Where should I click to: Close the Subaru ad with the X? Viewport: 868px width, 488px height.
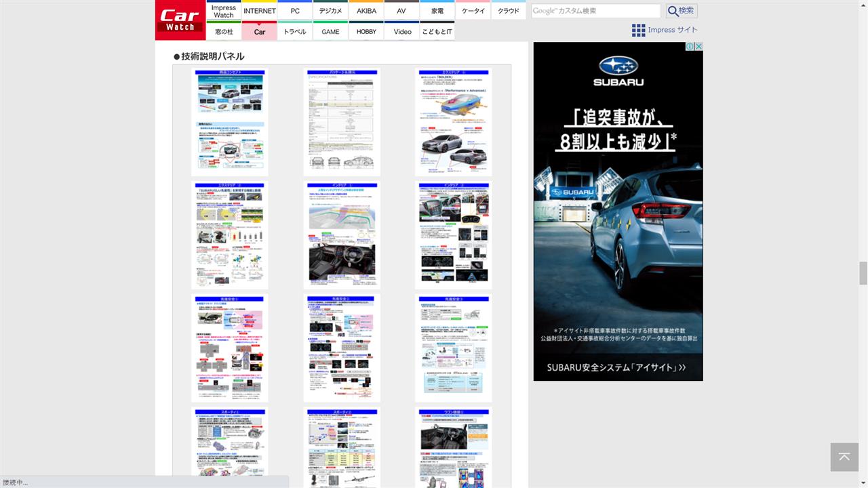point(698,47)
